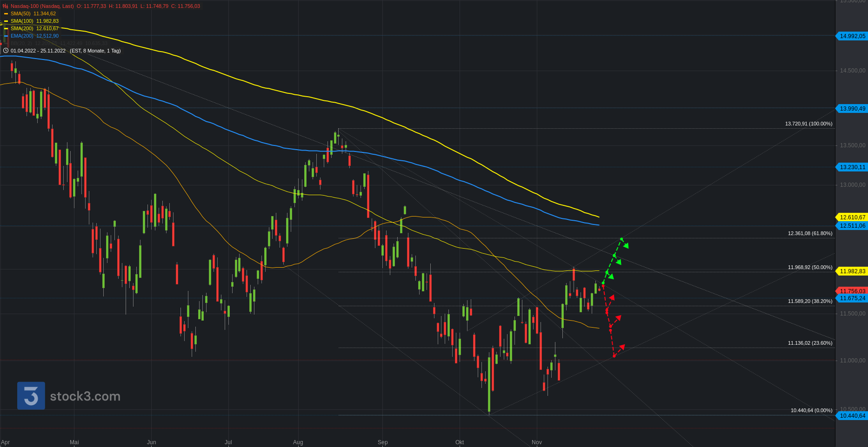Click the Aug label on the time axis

(298, 442)
